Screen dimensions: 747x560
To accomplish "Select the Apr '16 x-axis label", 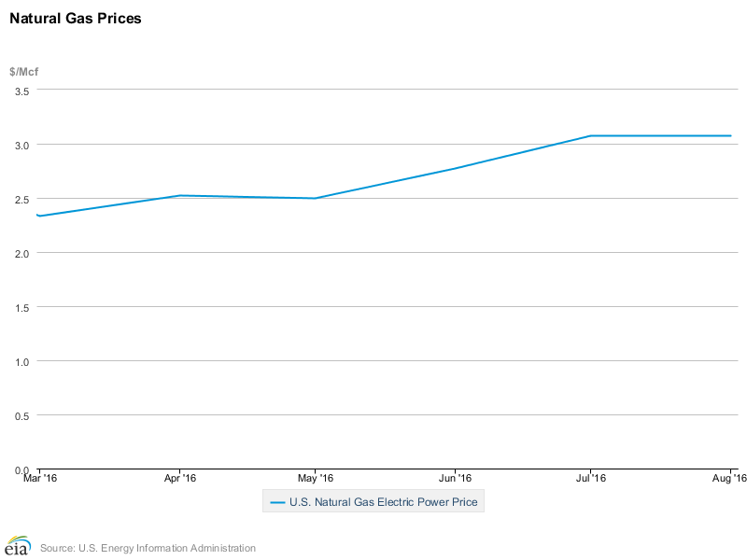I will (179, 478).
